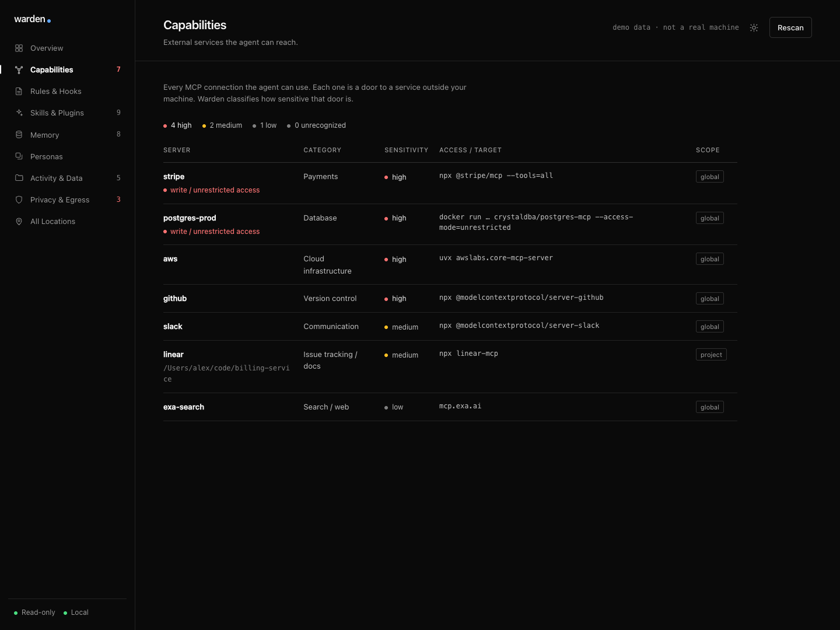The image size is (840, 630).
Task: Click the Read-only status indicator
Action: click(x=34, y=612)
